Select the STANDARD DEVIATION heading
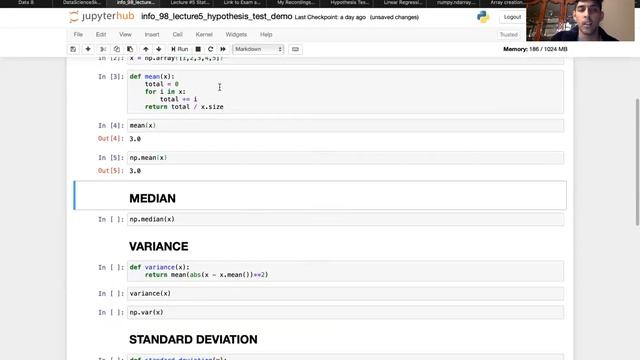 pos(193,340)
